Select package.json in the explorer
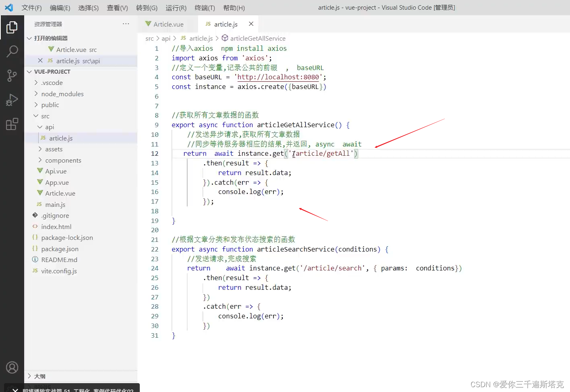 point(60,249)
